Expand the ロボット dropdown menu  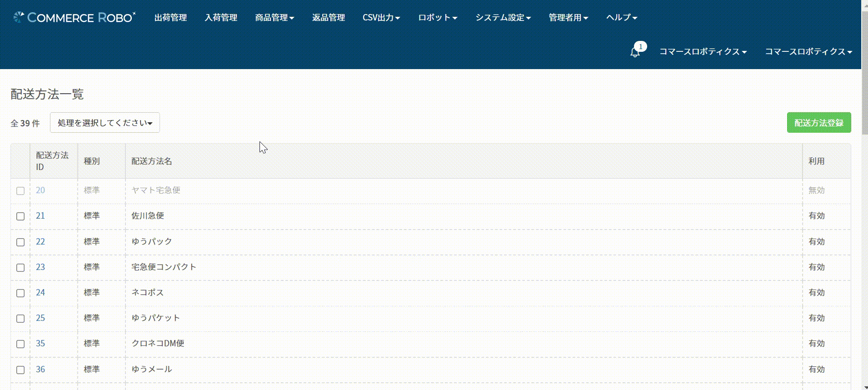point(438,17)
